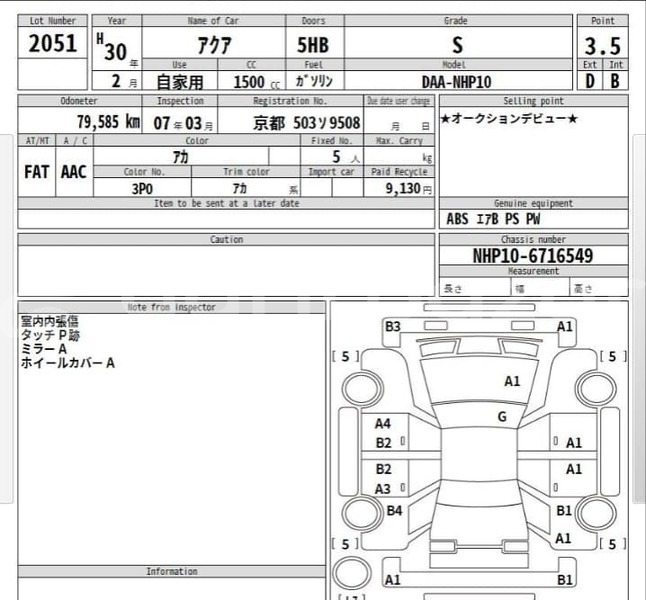Select the color number 3P0
The image size is (646, 600).
(141, 188)
